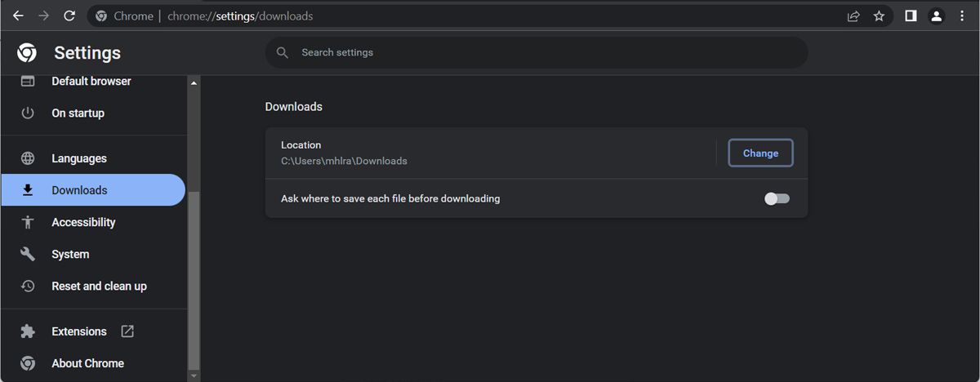Image resolution: width=980 pixels, height=382 pixels.
Task: Open Reset and clean up
Action: coord(99,286)
